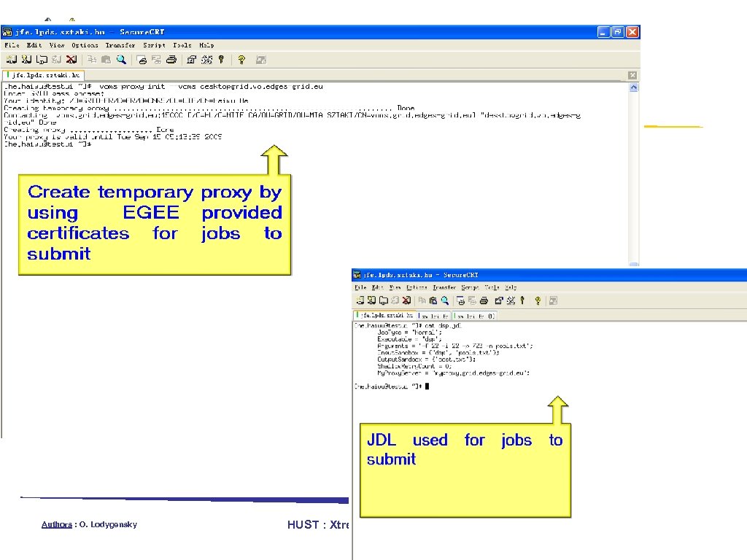This screenshot has height=560, width=747.
Task: Click Connect in Tab icon, upper window
Action: (x=42, y=60)
